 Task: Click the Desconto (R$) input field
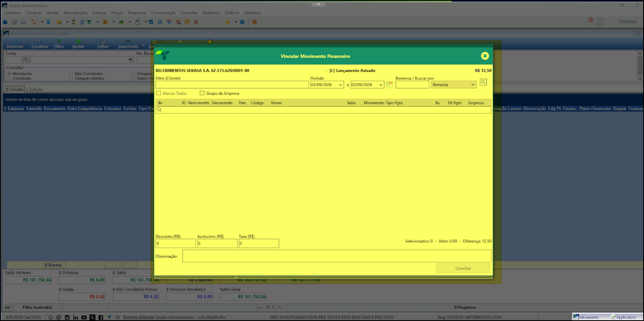tap(176, 243)
